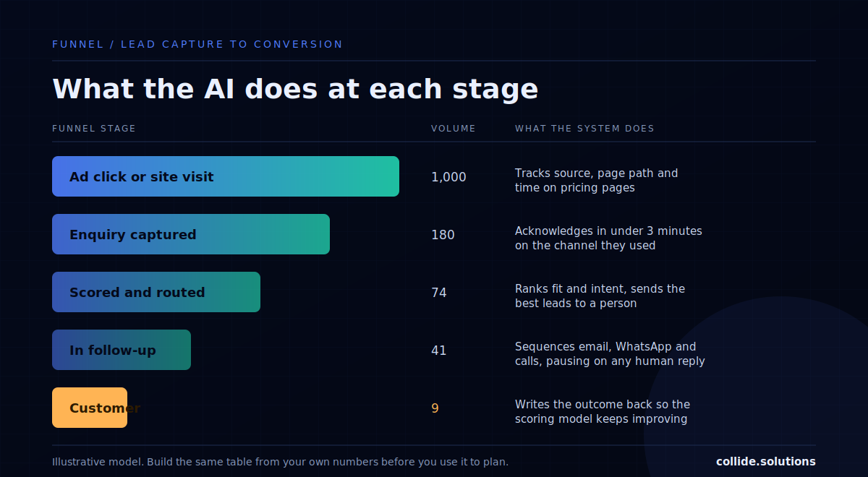This screenshot has height=477, width=868.
Task: Click the 'Illustrative model' footer note
Action: click(x=280, y=462)
